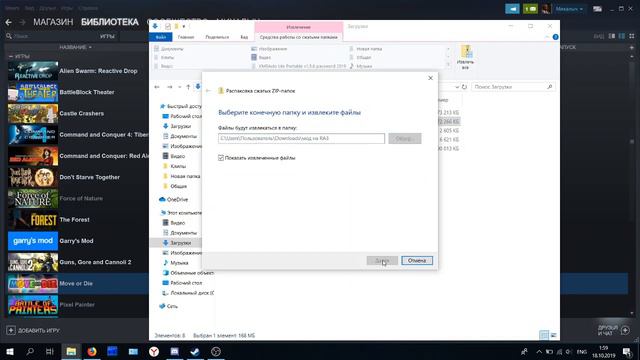Sort library by НАЗВАНИЕ column

point(76,47)
